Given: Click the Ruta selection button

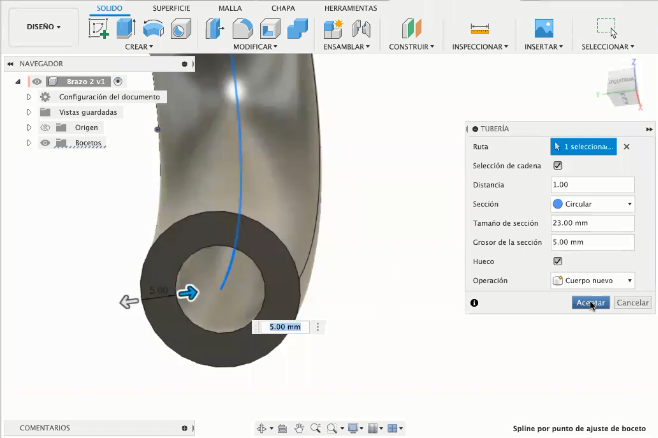Looking at the screenshot, I should 583,147.
